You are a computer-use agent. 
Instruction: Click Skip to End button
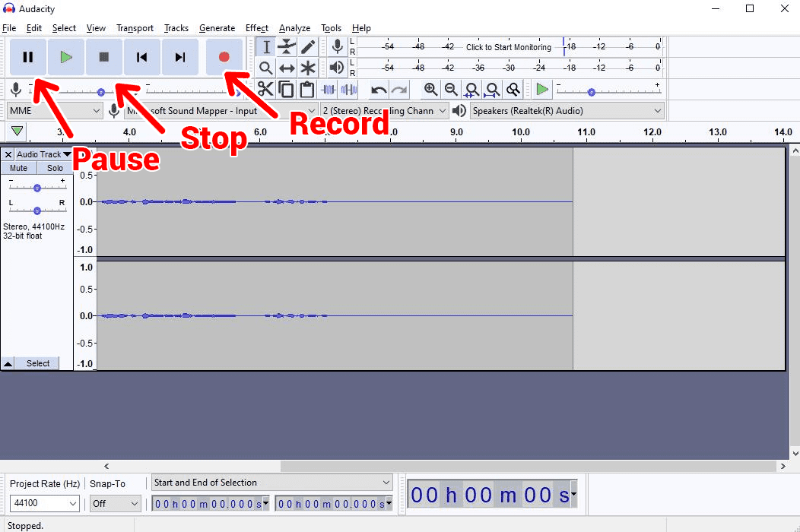(x=180, y=57)
